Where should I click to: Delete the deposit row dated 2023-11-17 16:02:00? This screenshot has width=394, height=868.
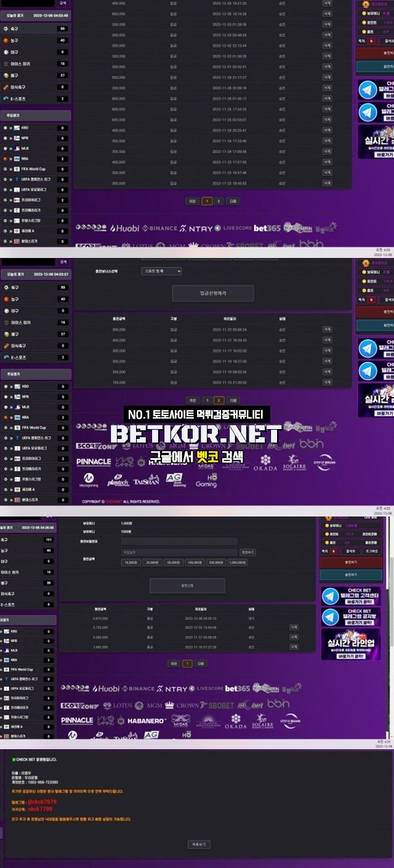pos(327,350)
